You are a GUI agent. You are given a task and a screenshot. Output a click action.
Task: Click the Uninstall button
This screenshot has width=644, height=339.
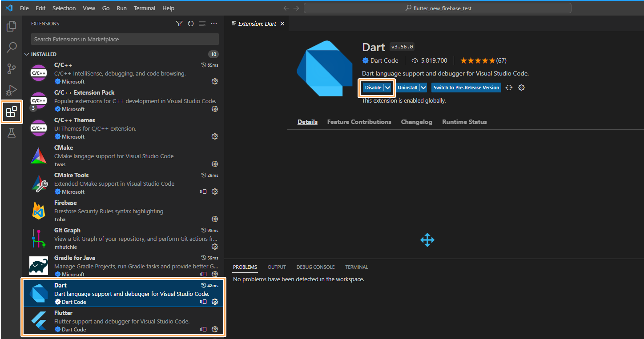point(407,88)
